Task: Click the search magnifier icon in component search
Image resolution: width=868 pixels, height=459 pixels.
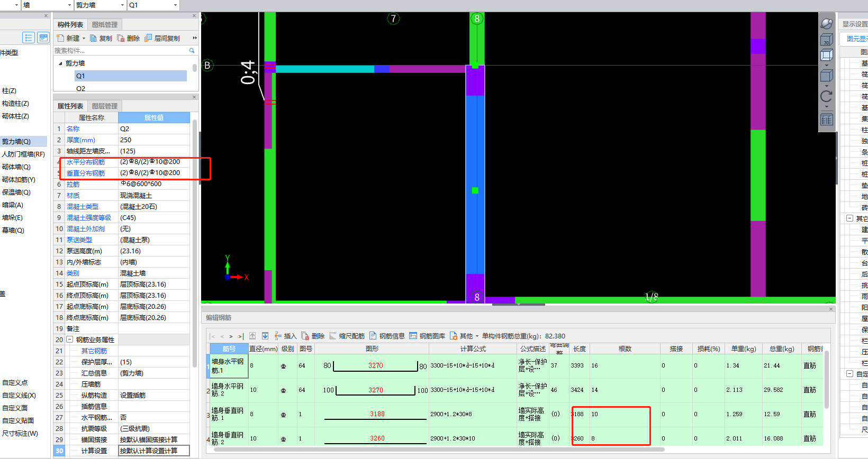Action: [192, 50]
